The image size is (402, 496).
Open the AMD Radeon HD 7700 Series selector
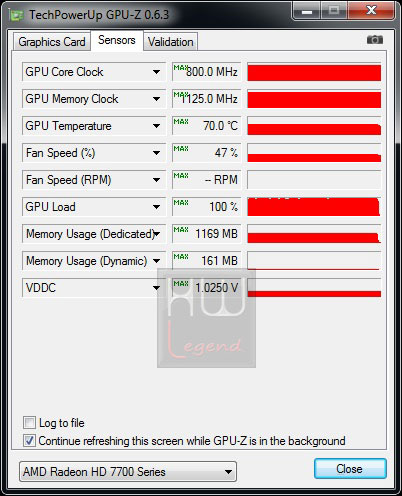[128, 472]
